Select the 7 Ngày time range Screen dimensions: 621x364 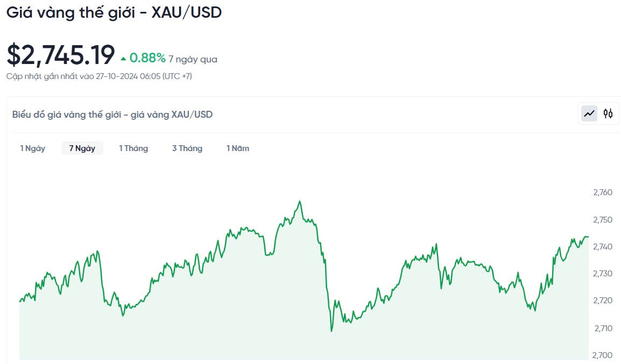tap(82, 148)
